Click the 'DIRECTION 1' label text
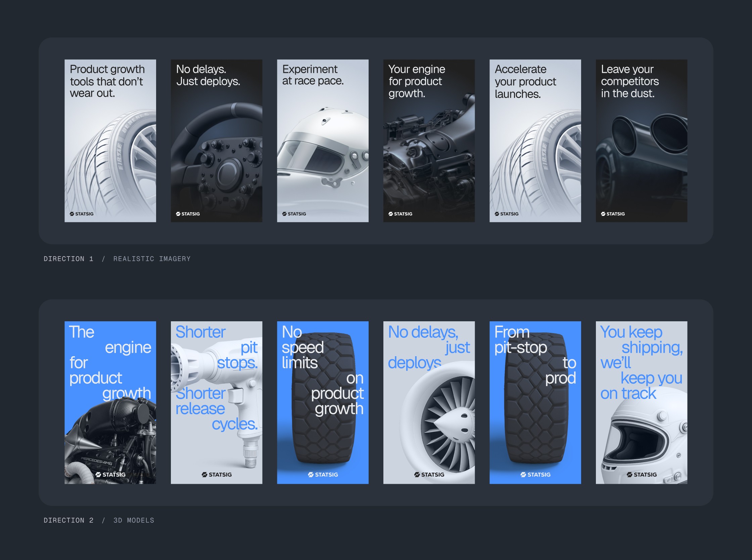 pos(68,259)
